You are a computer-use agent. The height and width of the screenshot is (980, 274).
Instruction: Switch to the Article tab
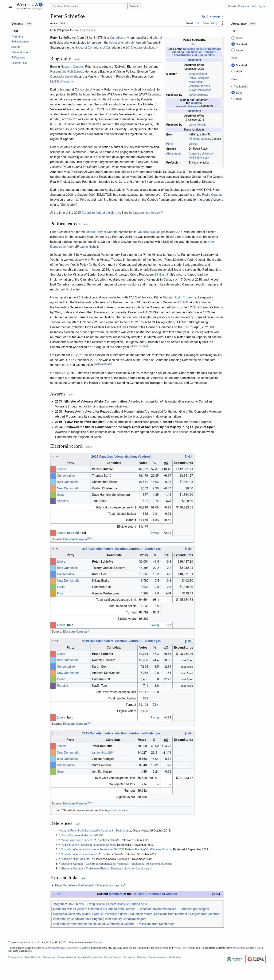54,23
